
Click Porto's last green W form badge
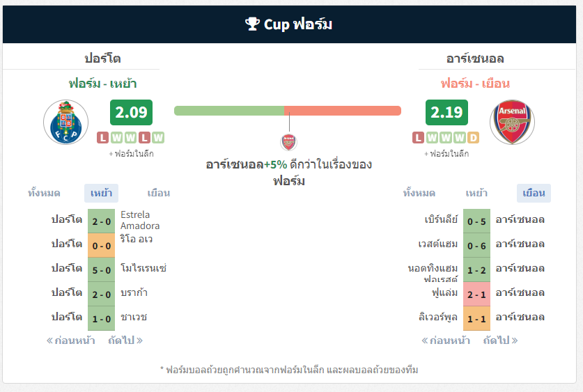pos(158,137)
